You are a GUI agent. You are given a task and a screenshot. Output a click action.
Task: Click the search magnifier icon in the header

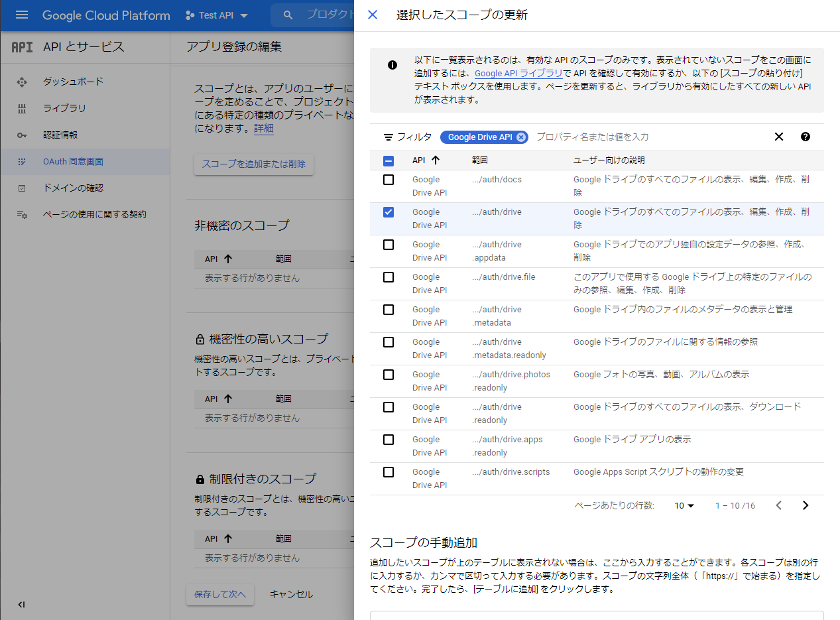pos(287,15)
